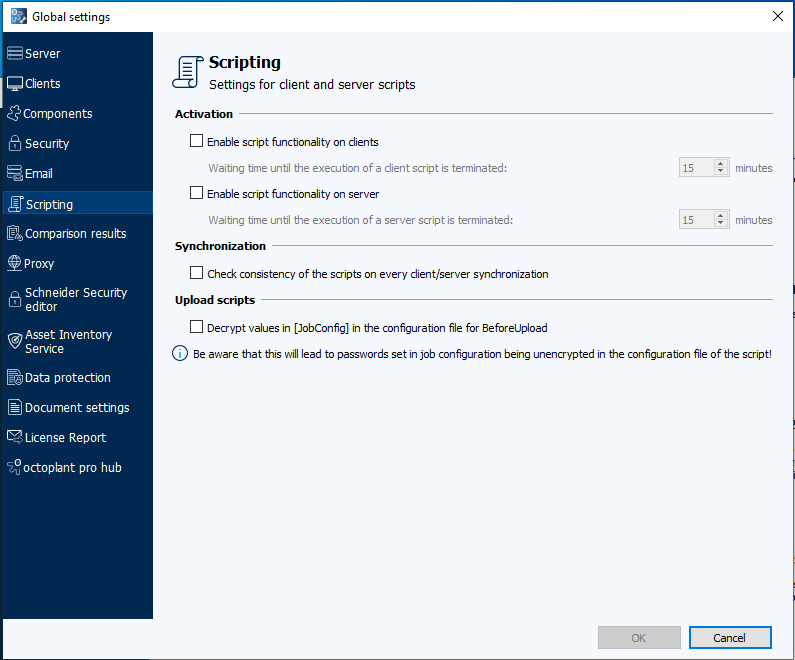795x660 pixels.
Task: Go to Proxy settings
Action: [78, 264]
